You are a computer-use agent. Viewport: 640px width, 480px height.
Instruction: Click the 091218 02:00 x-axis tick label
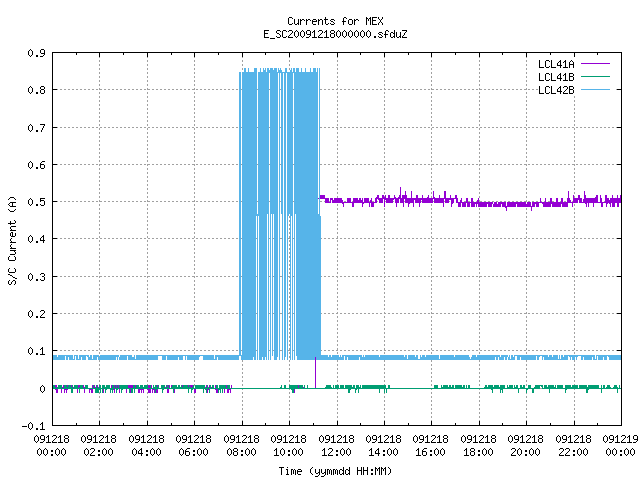[98, 446]
